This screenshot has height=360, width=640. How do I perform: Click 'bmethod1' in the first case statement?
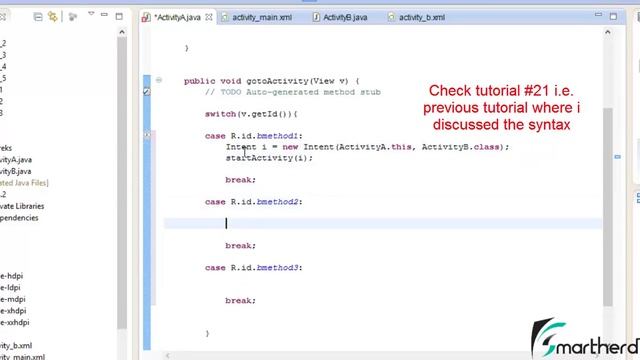(277, 136)
